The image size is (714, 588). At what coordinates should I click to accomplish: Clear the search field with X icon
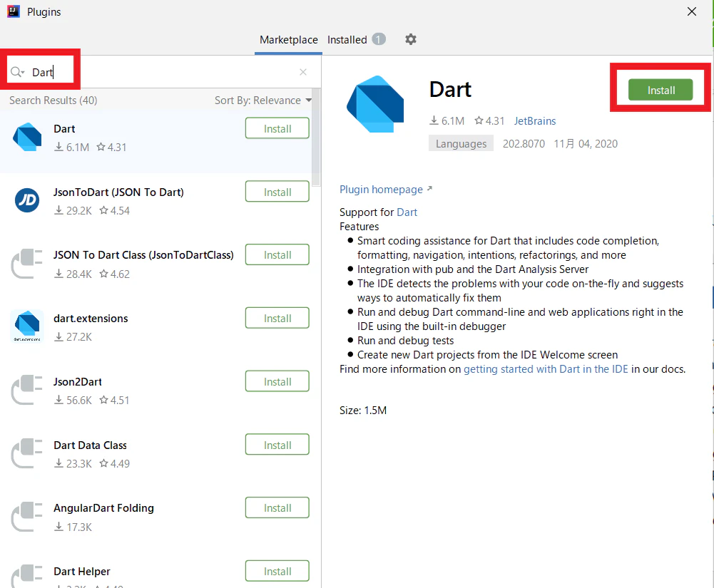pyautogui.click(x=303, y=72)
